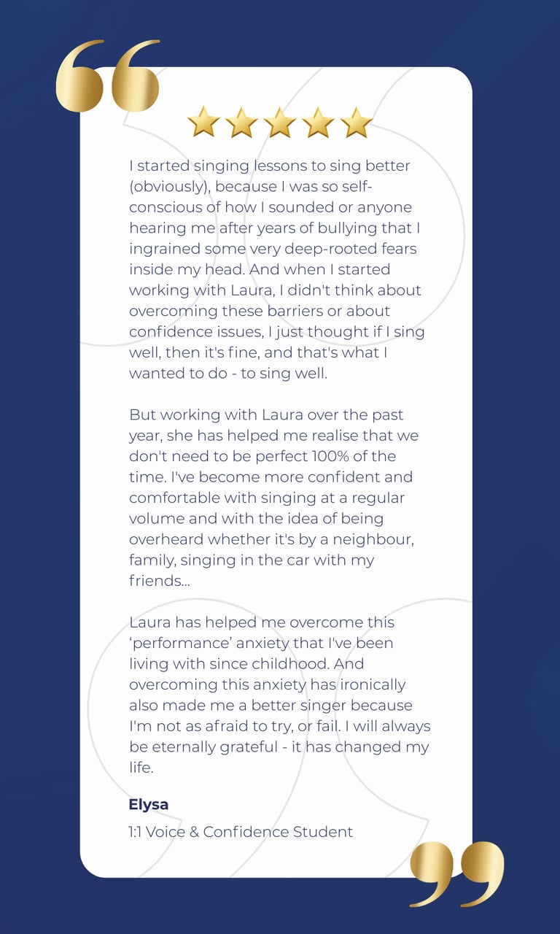Click the gold opening quotation mark
The width and height of the screenshot is (560, 934).
(x=108, y=76)
